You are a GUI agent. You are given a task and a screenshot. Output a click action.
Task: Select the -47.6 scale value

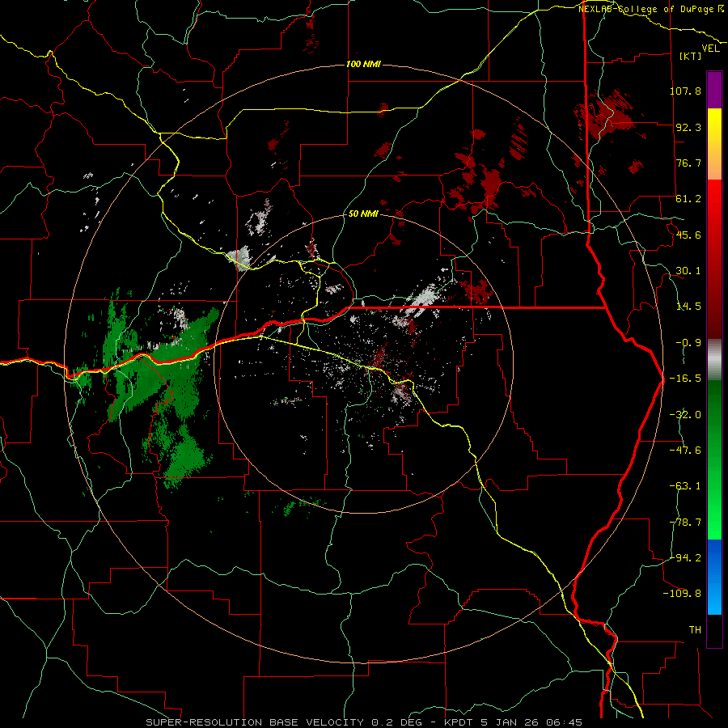(685, 451)
